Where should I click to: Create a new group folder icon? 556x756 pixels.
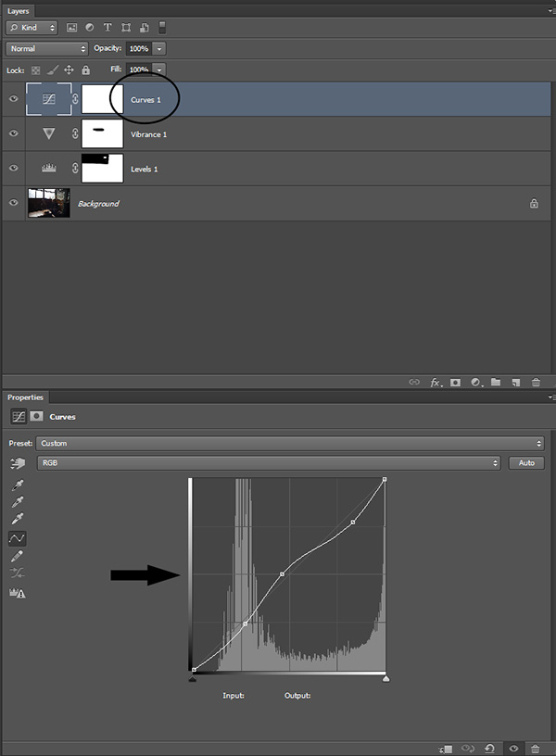[496, 382]
